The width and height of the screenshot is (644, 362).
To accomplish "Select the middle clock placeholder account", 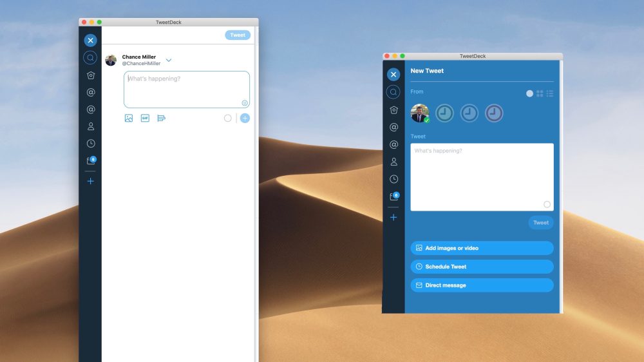I will click(469, 113).
